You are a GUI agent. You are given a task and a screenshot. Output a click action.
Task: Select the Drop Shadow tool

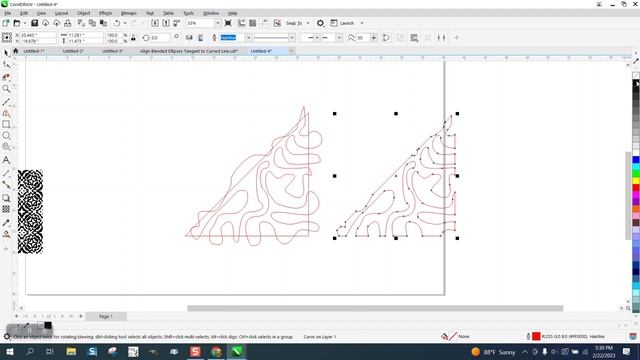tap(7, 198)
